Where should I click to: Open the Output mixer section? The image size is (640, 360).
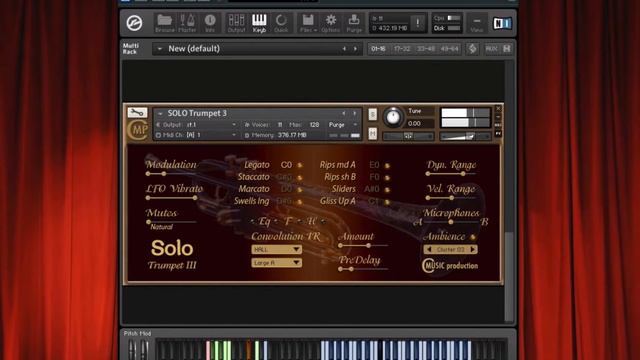click(236, 23)
